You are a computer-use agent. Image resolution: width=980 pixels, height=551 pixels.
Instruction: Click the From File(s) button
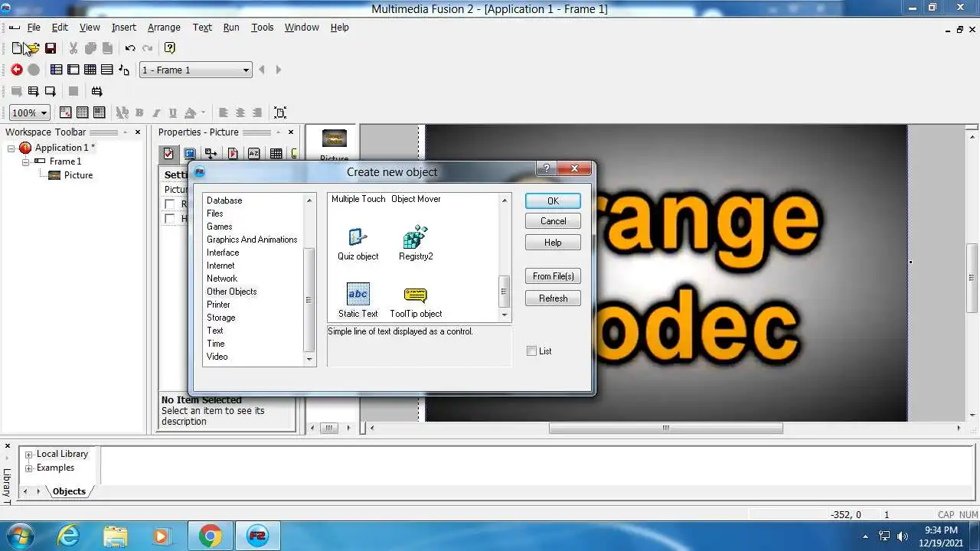pyautogui.click(x=553, y=276)
